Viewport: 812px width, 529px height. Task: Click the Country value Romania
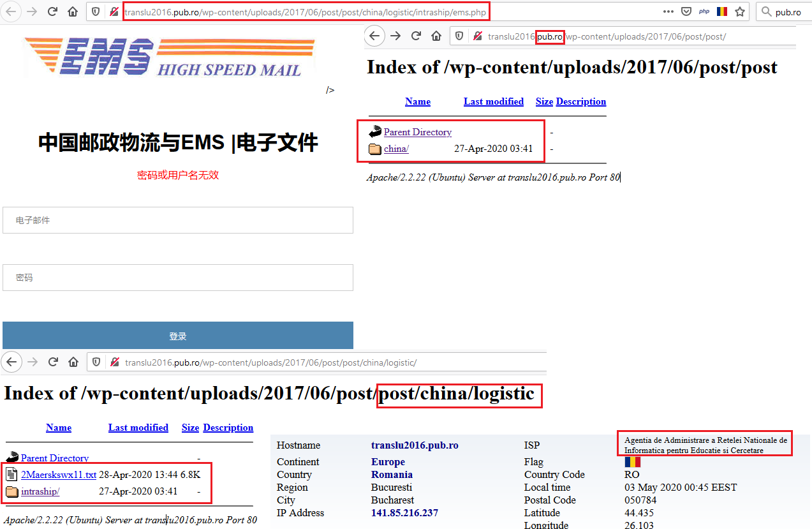click(392, 475)
